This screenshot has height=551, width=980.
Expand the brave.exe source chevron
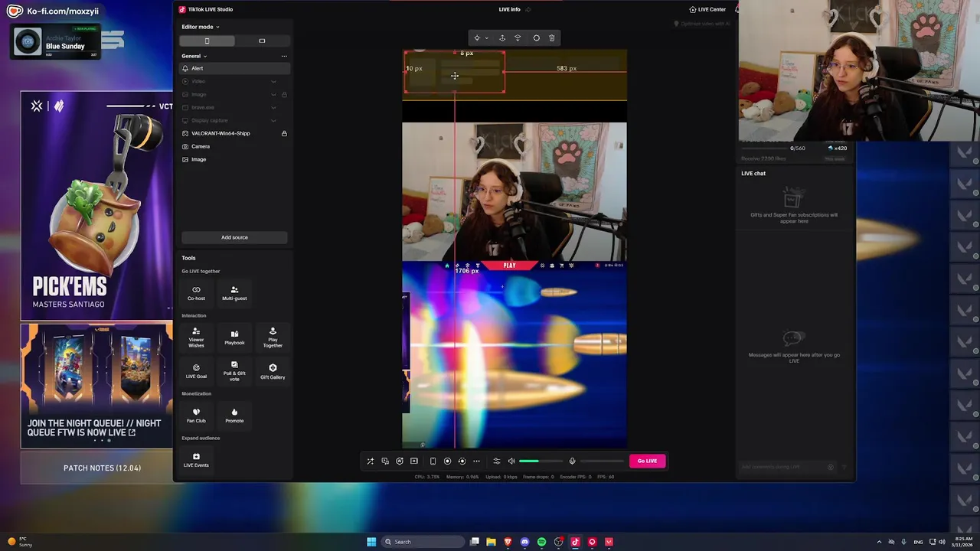(273, 107)
